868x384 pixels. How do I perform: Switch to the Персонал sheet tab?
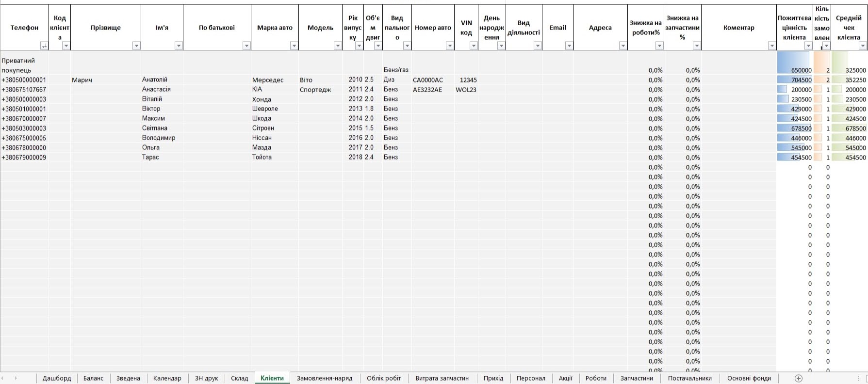[531, 378]
